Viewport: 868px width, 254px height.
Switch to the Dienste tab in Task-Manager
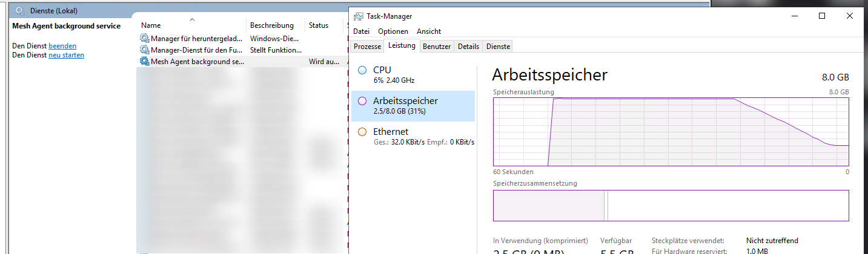(498, 47)
